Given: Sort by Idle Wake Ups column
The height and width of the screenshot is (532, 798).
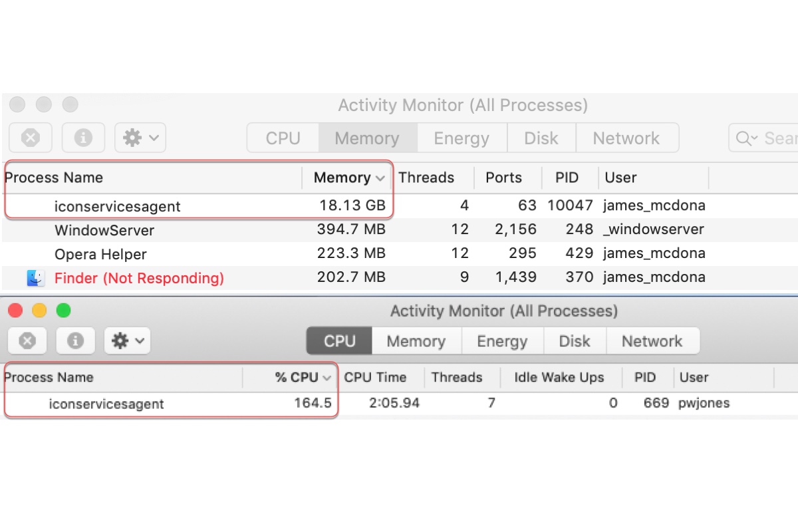Looking at the screenshot, I should coord(559,377).
